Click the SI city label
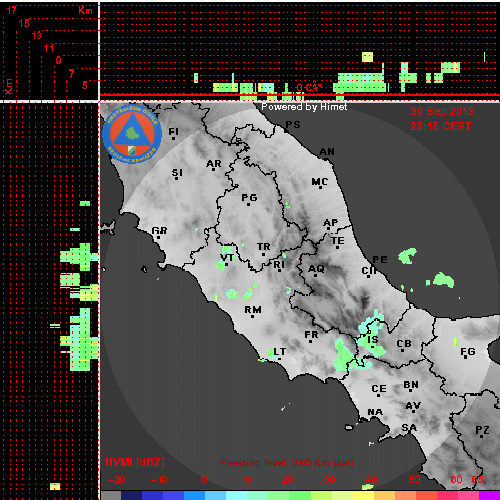 point(177,173)
